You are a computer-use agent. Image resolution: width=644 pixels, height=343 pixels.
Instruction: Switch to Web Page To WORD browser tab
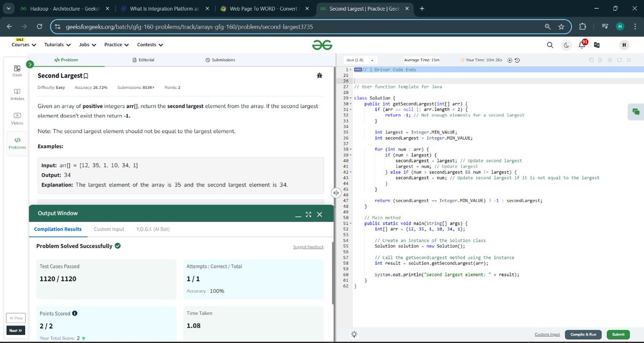(x=266, y=9)
